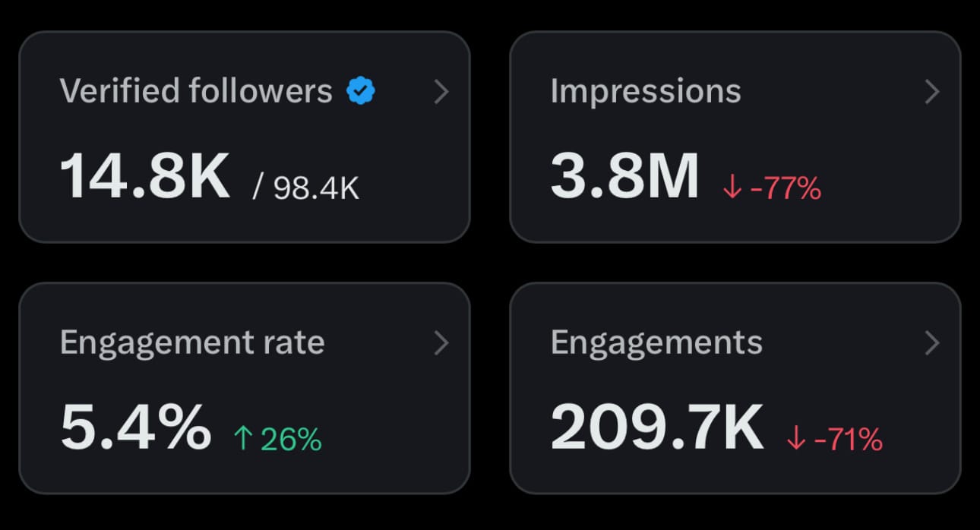The width and height of the screenshot is (980, 530).
Task: Open the Engagements heading
Action: coord(656,343)
